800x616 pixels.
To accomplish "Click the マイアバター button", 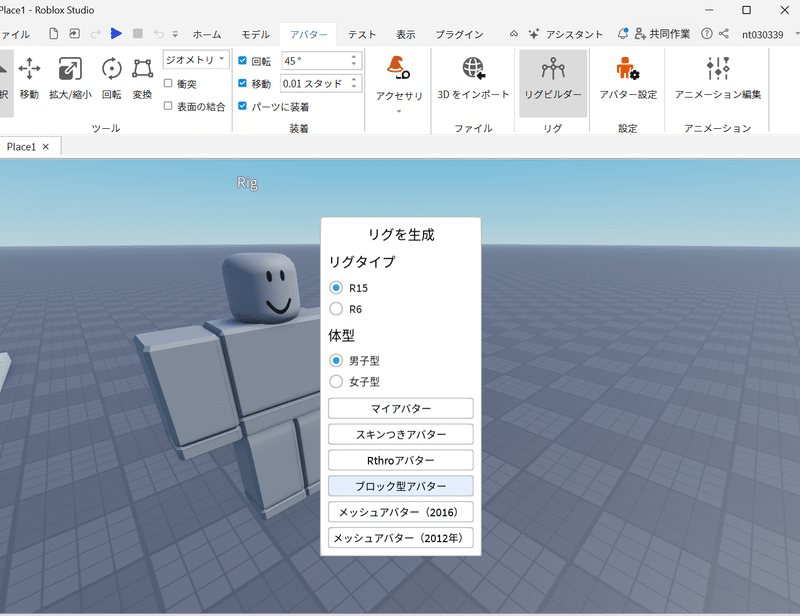I will point(400,408).
